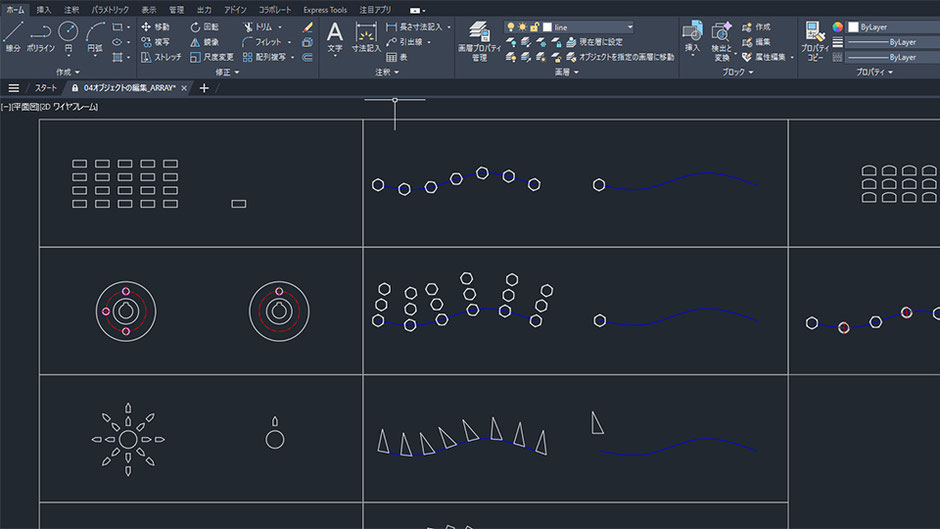Click the 検出と変換 block icon
The height and width of the screenshot is (529, 940).
(722, 41)
